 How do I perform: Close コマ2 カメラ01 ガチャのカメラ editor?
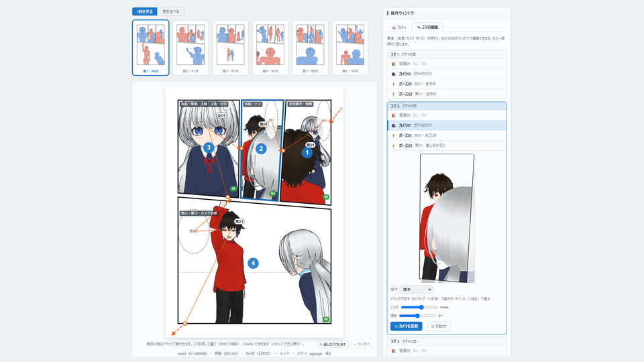pos(447,125)
